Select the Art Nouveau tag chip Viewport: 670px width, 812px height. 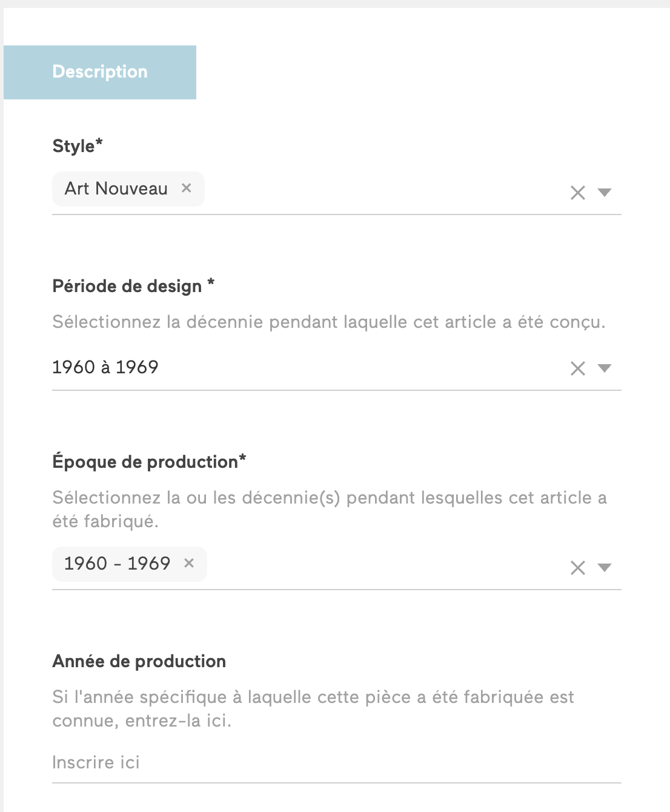tap(115, 188)
